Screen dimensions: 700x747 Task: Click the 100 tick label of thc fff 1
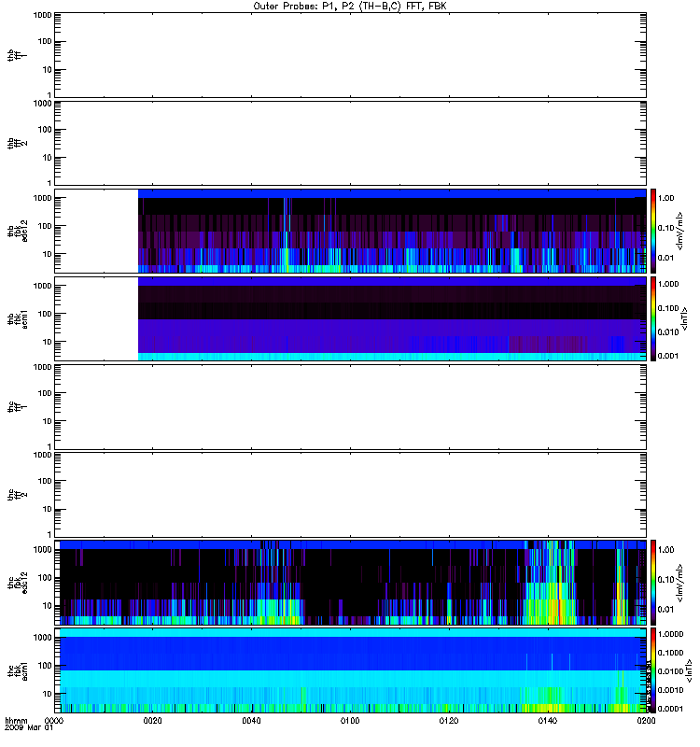pyautogui.click(x=45, y=393)
